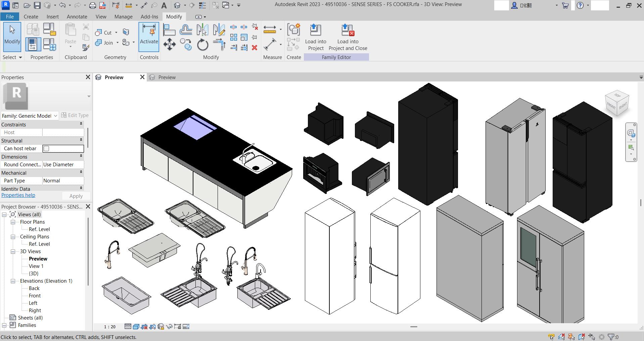Pick Mirror - Draw Axis tool
644x341 pixels.
point(219,30)
